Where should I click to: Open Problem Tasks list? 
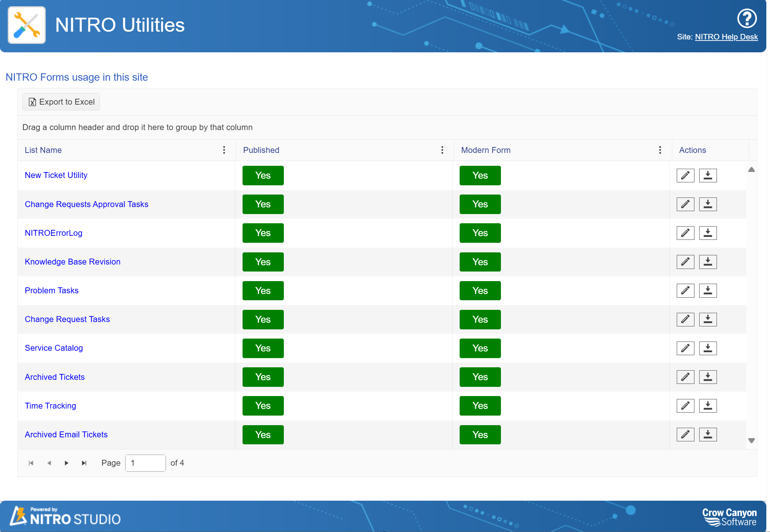[52, 291]
